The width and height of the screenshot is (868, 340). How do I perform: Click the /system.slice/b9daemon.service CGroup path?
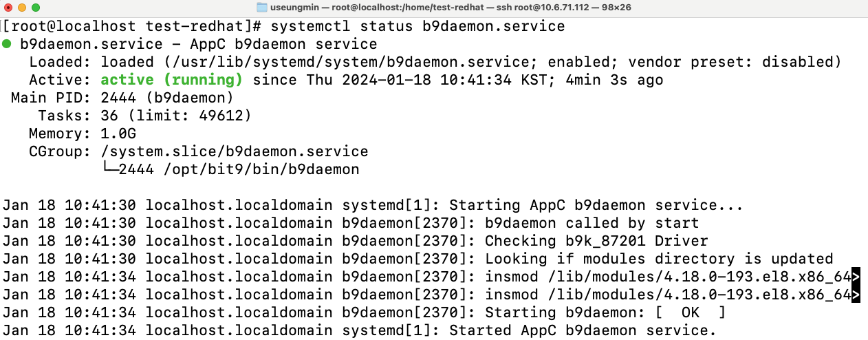point(235,151)
